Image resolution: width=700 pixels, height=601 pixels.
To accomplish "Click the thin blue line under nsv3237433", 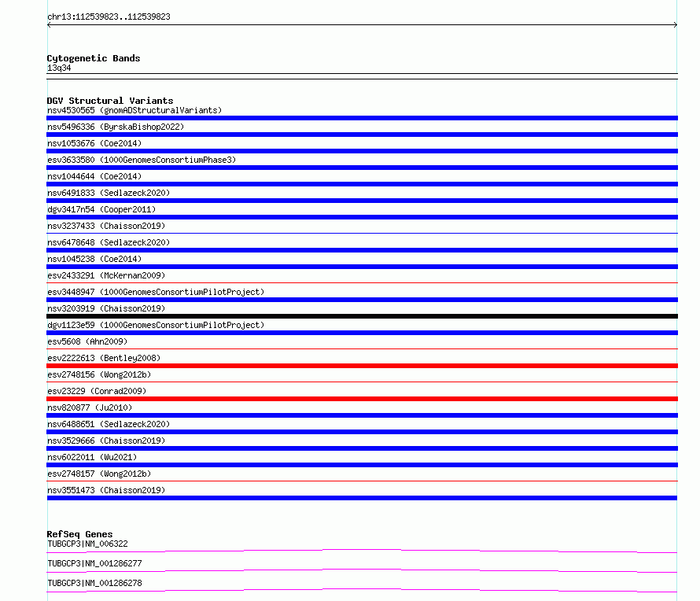I will point(362,233).
